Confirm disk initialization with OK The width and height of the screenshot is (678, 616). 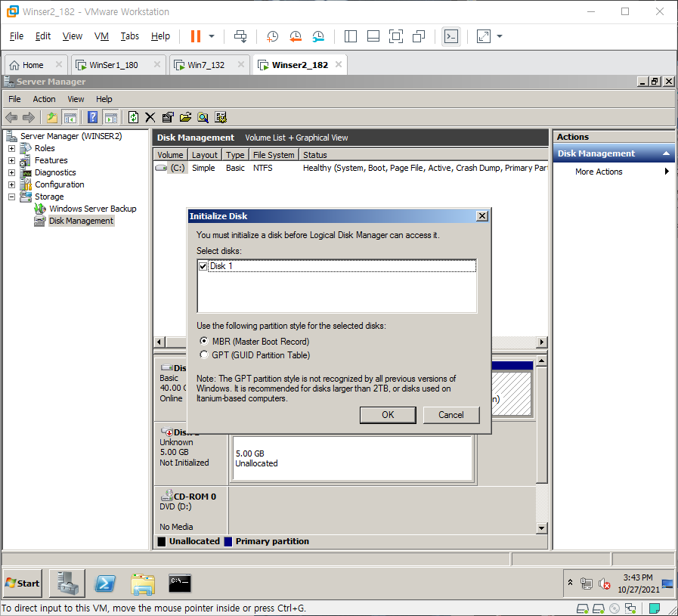(388, 415)
